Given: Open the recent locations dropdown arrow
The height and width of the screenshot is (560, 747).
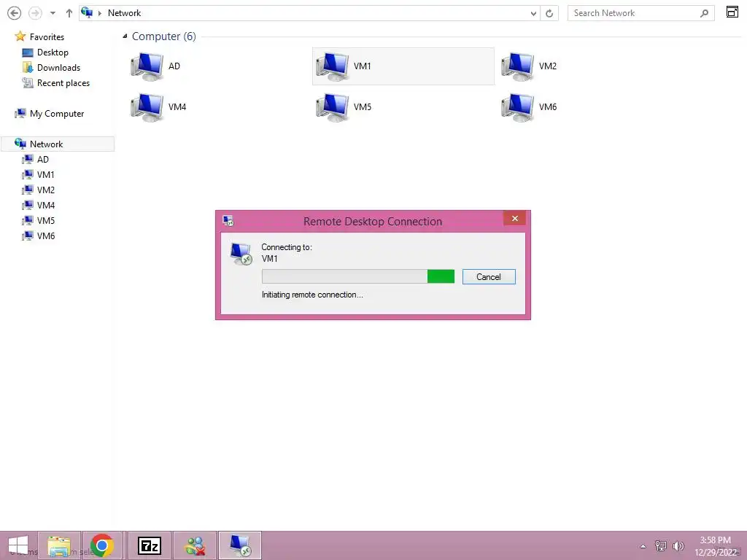Looking at the screenshot, I should [53, 13].
